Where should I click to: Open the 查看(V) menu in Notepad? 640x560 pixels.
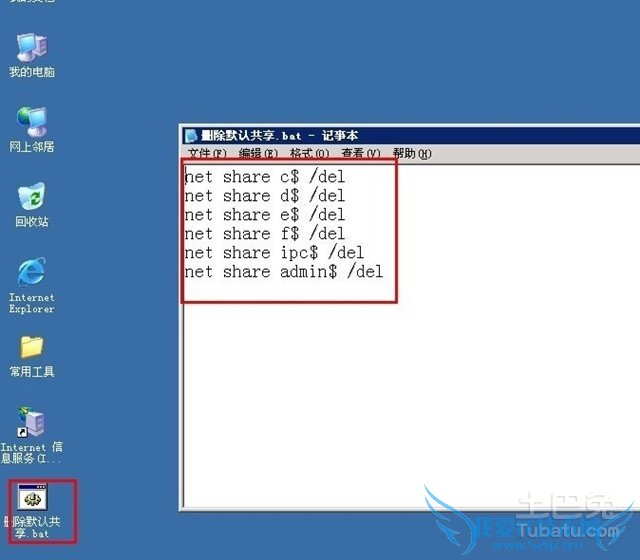point(361,154)
